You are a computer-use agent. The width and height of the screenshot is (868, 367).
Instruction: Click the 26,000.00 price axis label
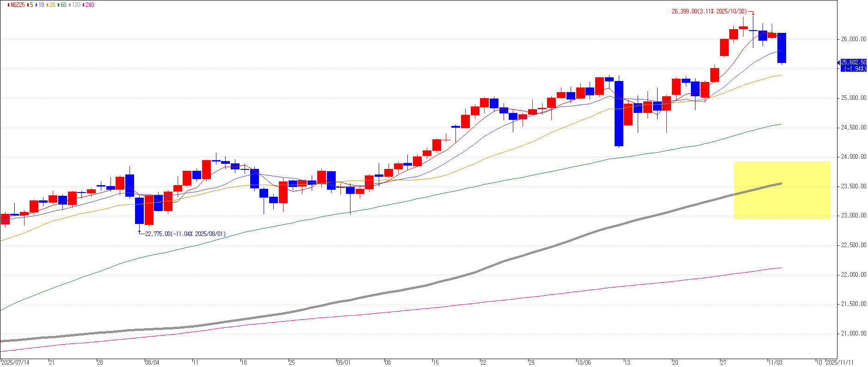(854, 39)
